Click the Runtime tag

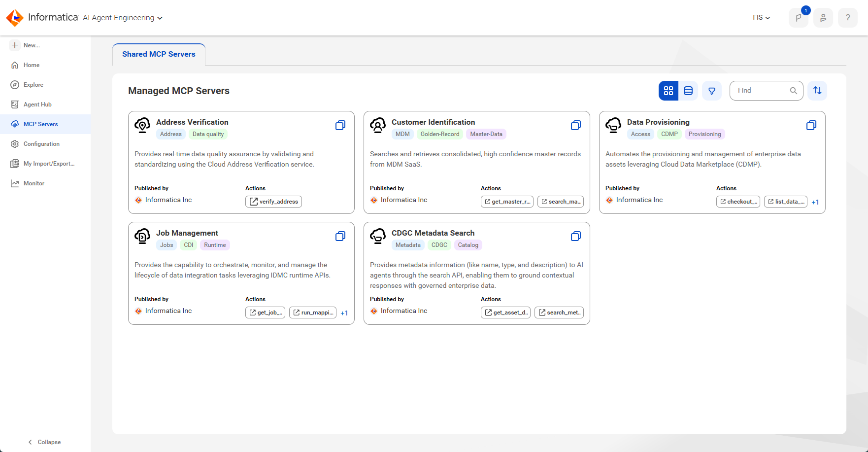[x=215, y=245]
